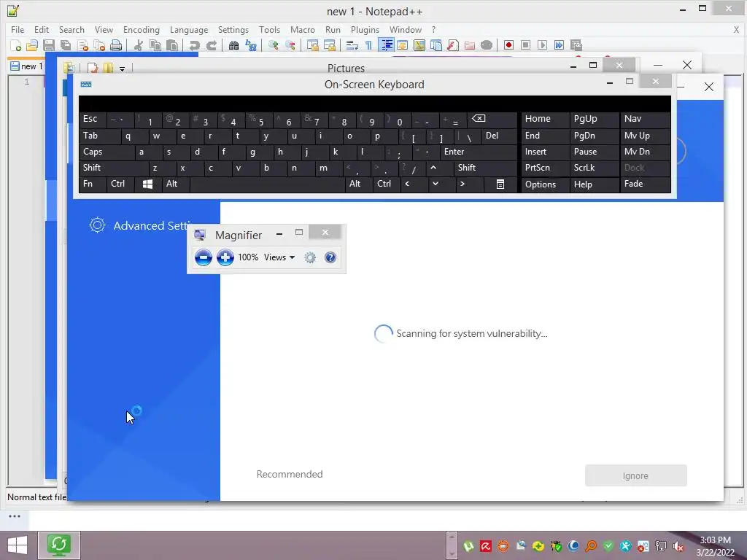The width and height of the screenshot is (747, 560).
Task: Click the Enter key on On-Screen Keyboard
Action: [x=479, y=152]
